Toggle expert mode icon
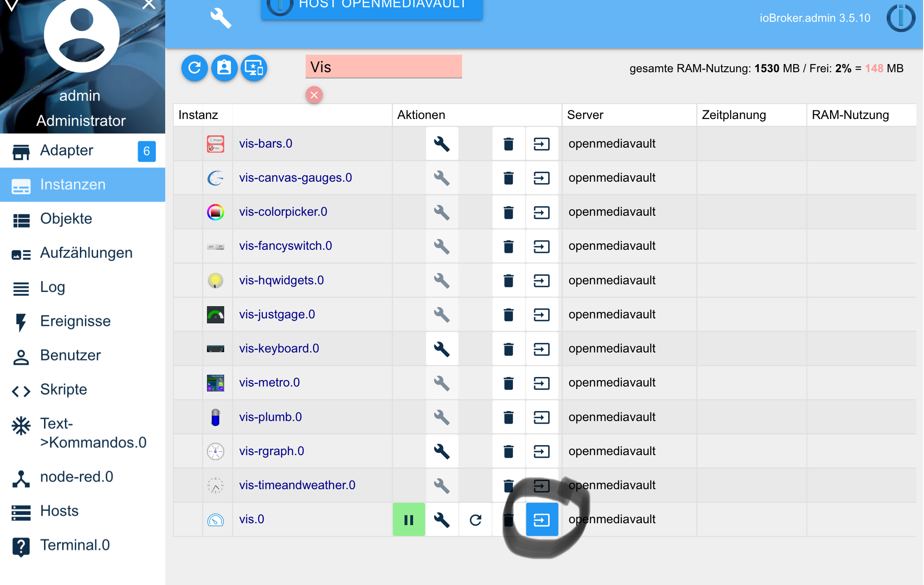The image size is (924, 585). pos(224,68)
